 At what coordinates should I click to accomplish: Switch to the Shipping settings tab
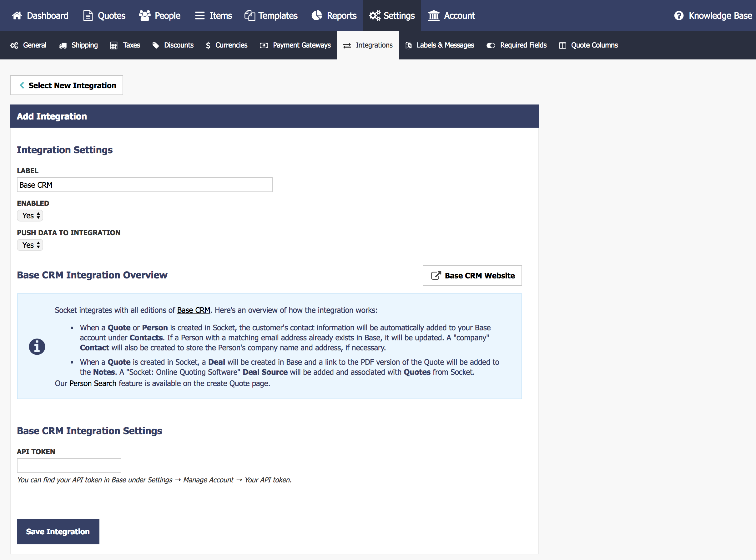tap(78, 45)
